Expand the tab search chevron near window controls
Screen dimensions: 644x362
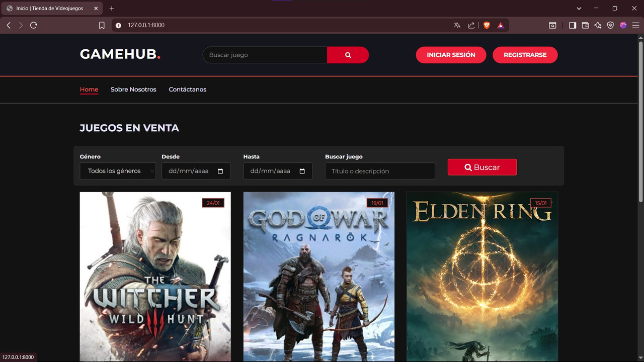click(579, 8)
